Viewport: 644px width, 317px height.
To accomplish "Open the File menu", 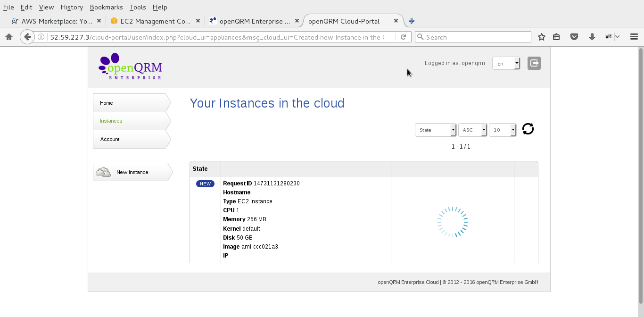I will point(8,7).
